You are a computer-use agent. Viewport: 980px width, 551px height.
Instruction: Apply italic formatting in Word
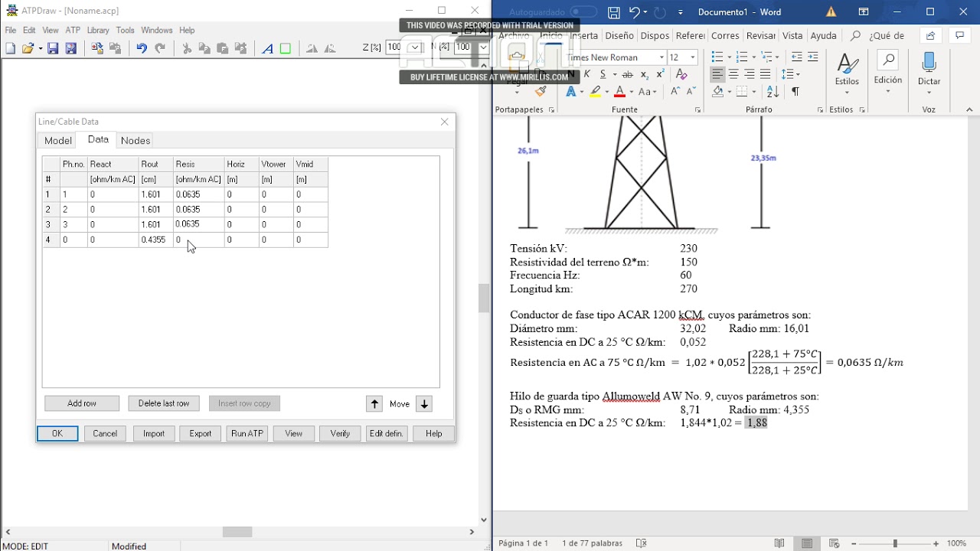point(587,74)
